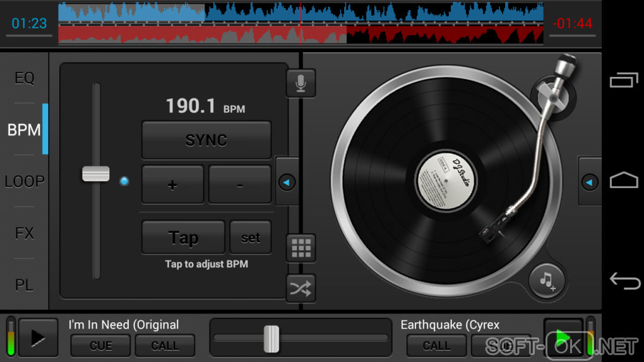Reset pitch with the blue dot
This screenshot has width=644, height=362.
pos(124,181)
